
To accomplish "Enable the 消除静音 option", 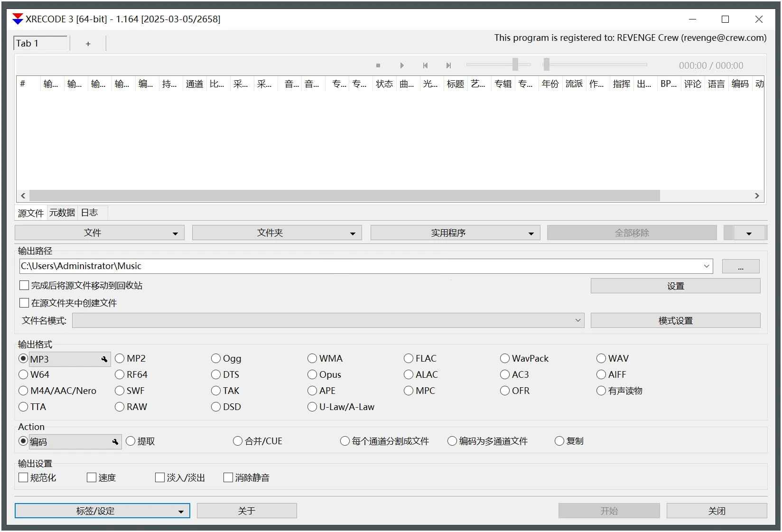I will tap(228, 477).
